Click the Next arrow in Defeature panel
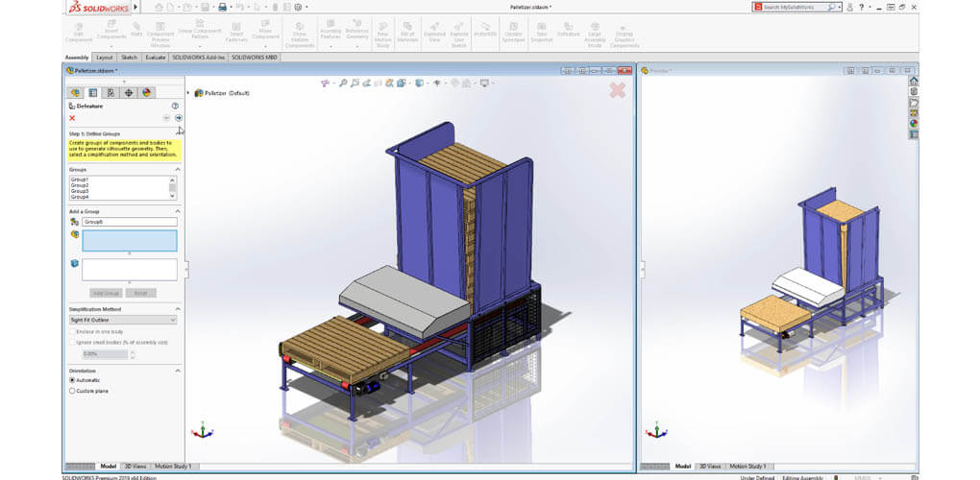The image size is (980, 480). (x=178, y=117)
